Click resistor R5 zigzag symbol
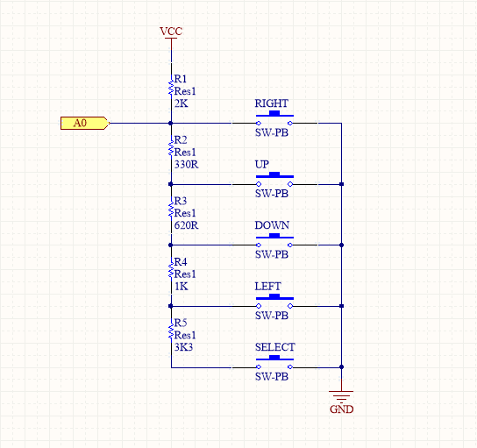This screenshot has height=448, width=477. tap(171, 331)
